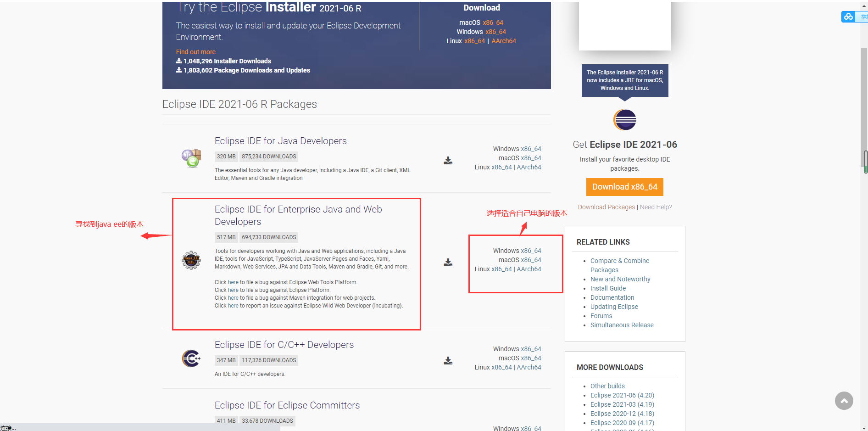The height and width of the screenshot is (431, 868).
Task: Click Linux AArch64 for Java Developers
Action: tap(529, 167)
